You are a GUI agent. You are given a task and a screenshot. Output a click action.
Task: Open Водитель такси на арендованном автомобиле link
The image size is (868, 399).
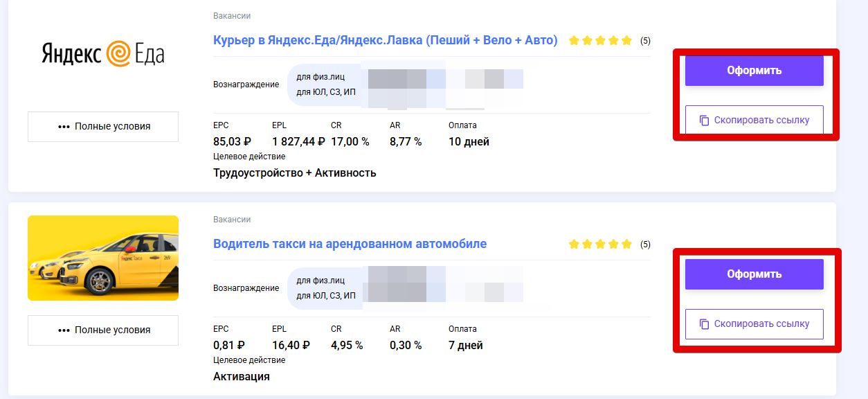point(350,244)
